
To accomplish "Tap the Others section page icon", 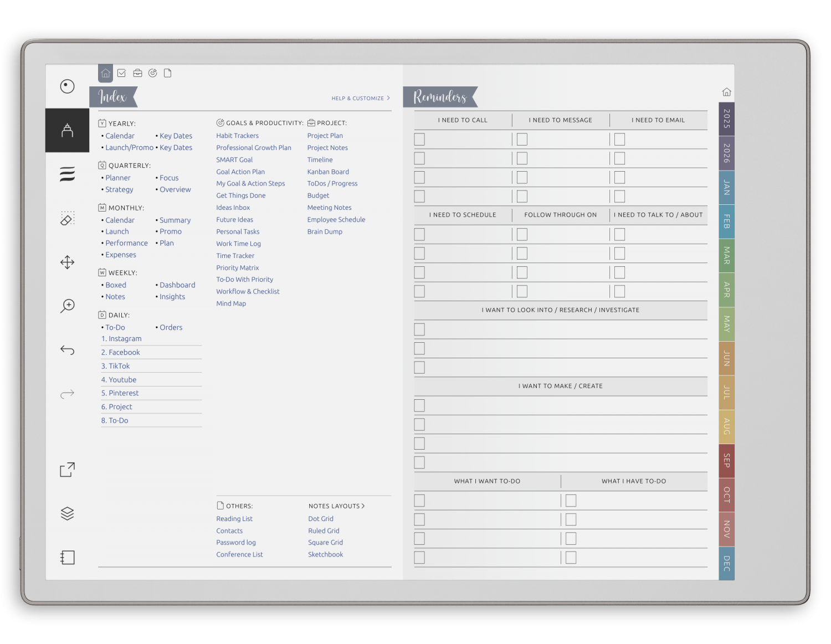I will pyautogui.click(x=220, y=506).
